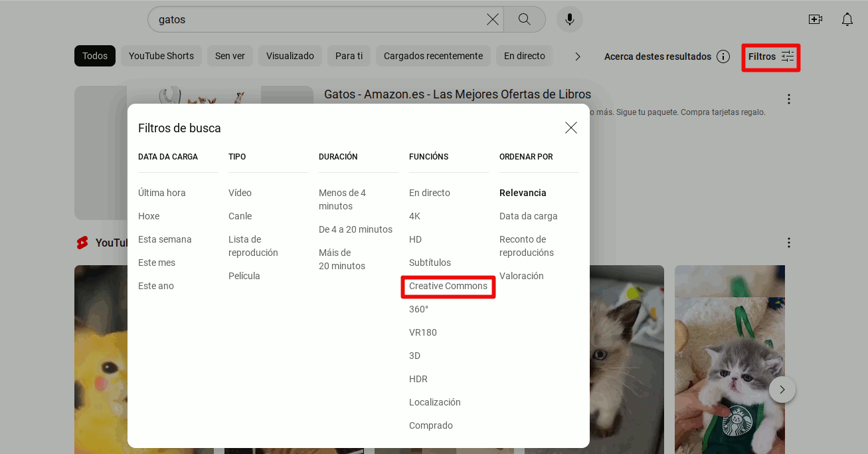
Task: Clear the search box with the X icon
Action: [492, 19]
